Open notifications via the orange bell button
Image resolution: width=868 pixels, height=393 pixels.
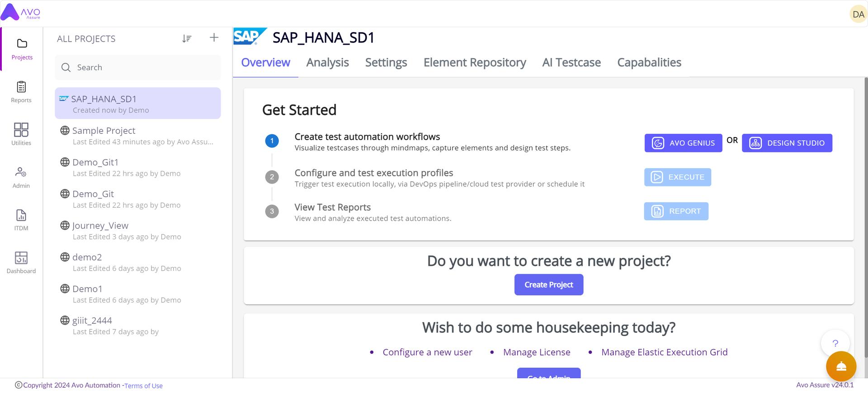point(840,366)
